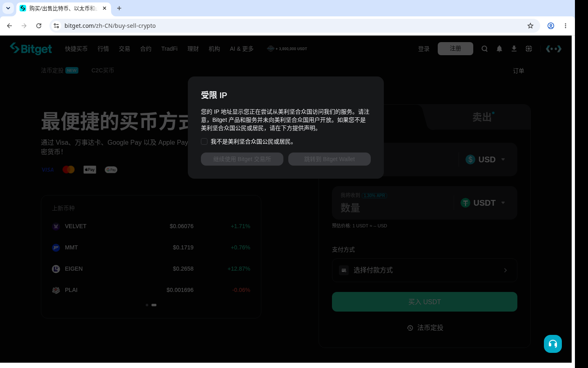Click the Google Pay icon

(111, 170)
